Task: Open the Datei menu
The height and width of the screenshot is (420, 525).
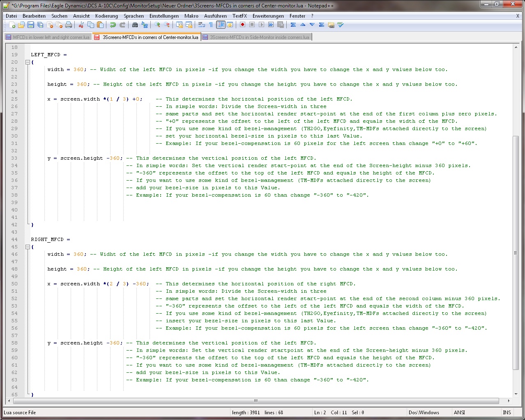Action: (11, 16)
